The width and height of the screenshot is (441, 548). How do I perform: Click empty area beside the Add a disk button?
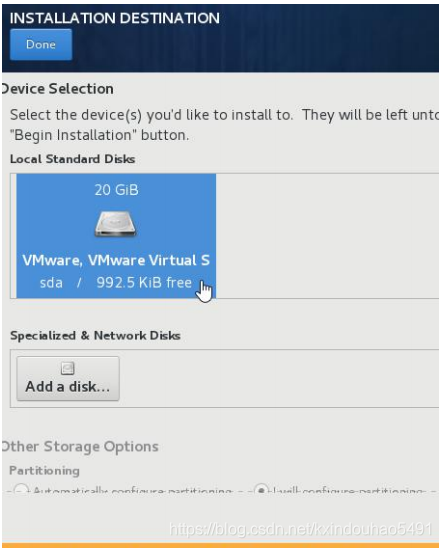click(279, 378)
